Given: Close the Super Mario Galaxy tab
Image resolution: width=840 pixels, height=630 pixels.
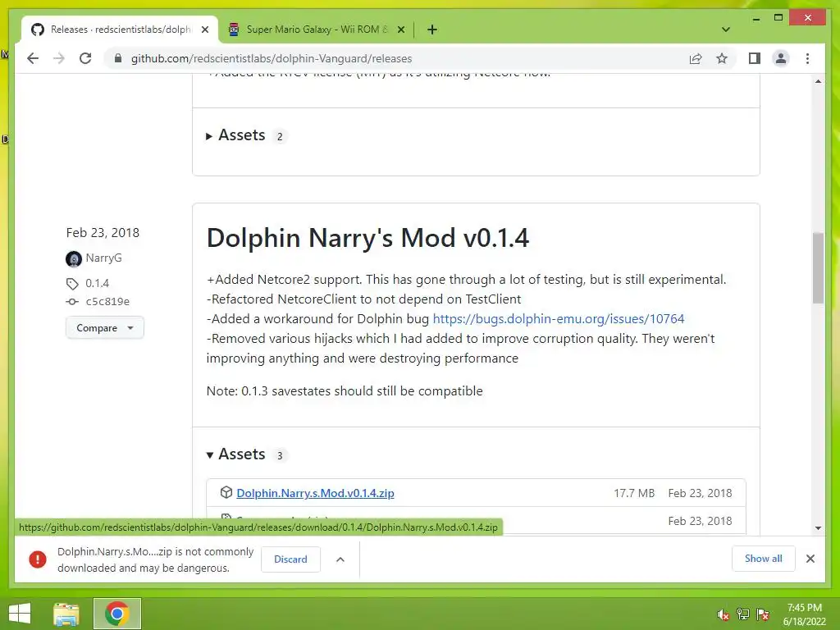Looking at the screenshot, I should [x=400, y=30].
